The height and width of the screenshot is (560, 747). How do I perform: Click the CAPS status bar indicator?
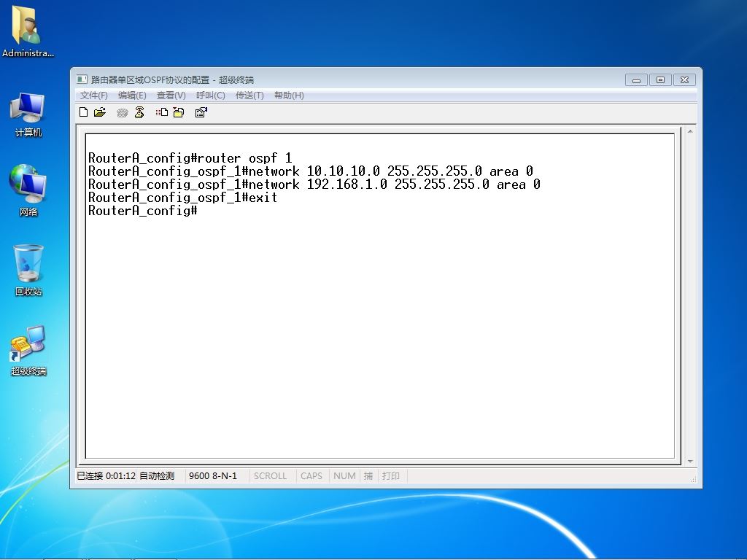click(x=311, y=475)
